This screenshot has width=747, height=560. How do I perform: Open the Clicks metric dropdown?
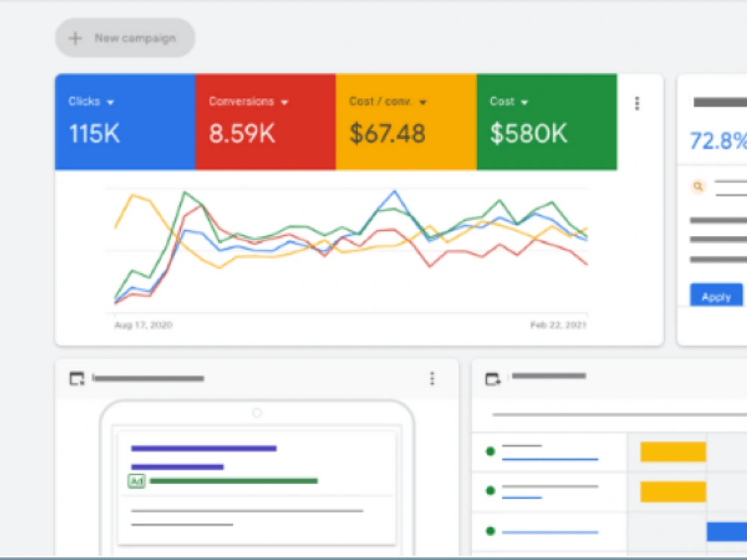111,102
